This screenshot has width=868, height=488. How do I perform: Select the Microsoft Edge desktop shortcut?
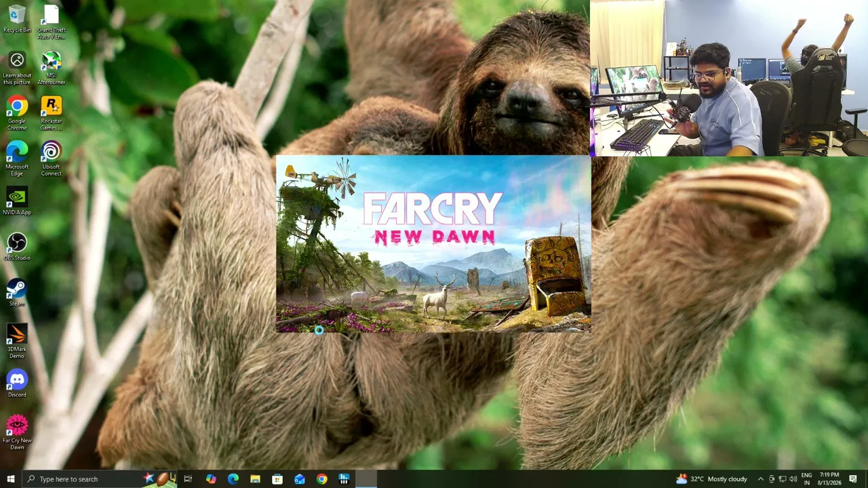tap(17, 159)
